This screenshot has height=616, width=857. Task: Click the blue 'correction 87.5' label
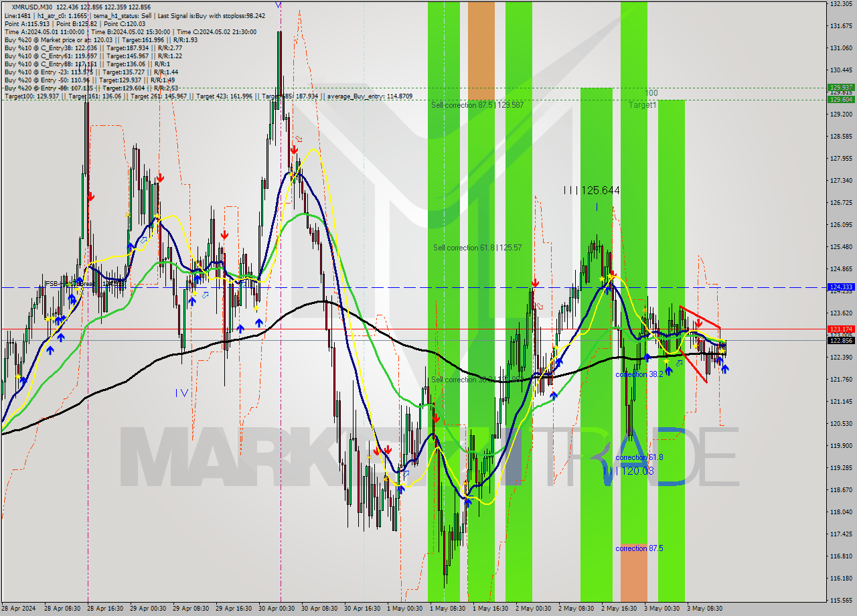click(639, 548)
